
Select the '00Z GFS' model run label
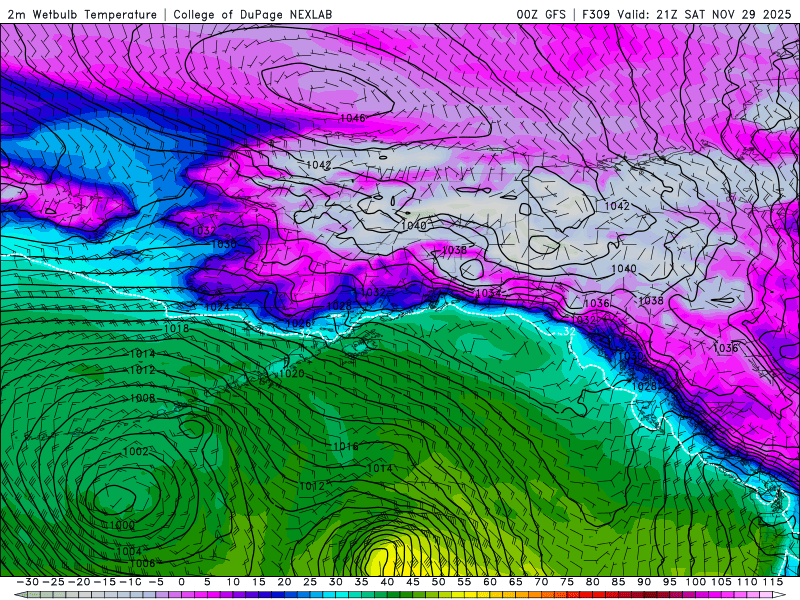tap(541, 15)
